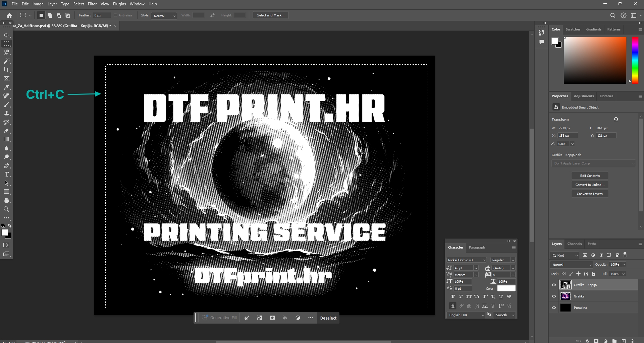Click the color picker gradient field

[x=595, y=60]
